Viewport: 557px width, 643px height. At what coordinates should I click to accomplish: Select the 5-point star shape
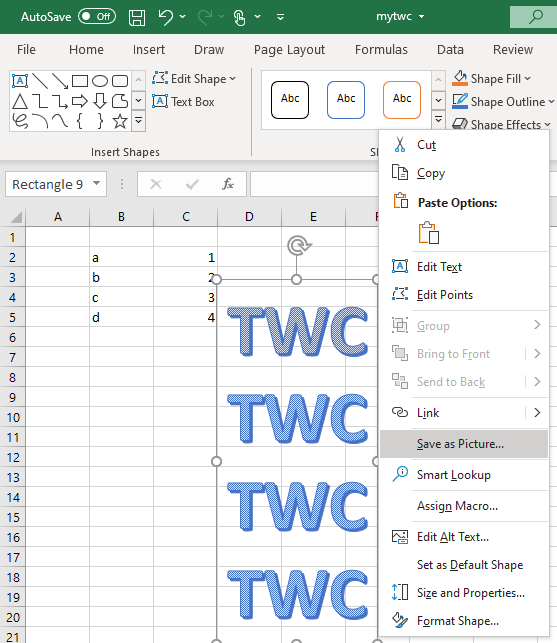click(x=120, y=121)
